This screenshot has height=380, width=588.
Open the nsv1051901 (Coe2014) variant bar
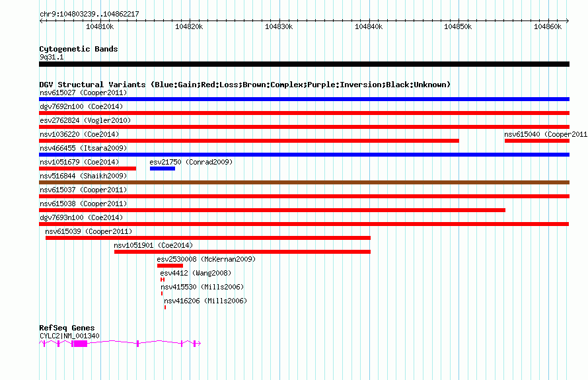pos(242,252)
